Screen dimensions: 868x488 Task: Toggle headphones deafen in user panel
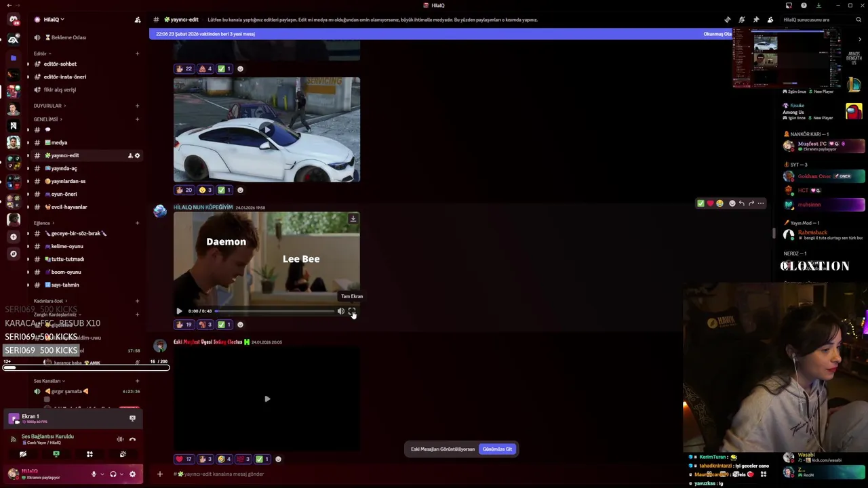tap(113, 474)
